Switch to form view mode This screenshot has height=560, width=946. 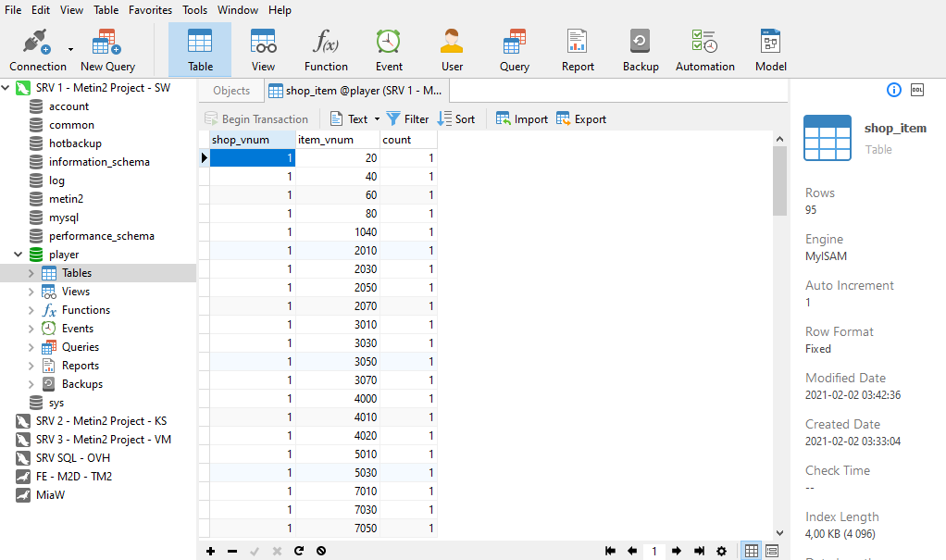coord(772,551)
